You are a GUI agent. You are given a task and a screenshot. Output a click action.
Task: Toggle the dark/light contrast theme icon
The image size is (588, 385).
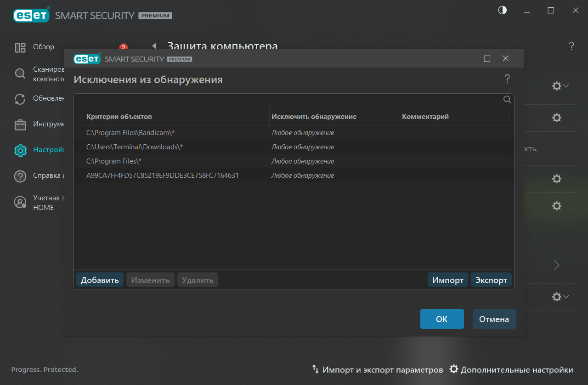tap(503, 10)
